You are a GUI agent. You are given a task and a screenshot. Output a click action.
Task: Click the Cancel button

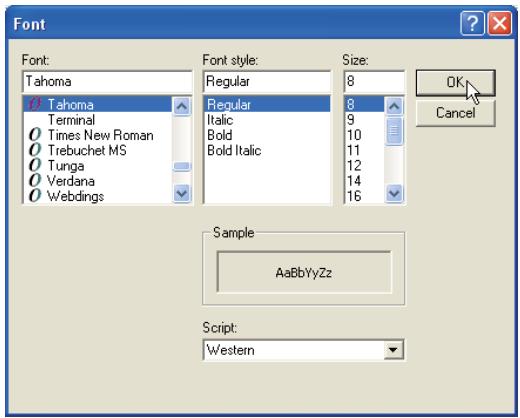click(455, 113)
